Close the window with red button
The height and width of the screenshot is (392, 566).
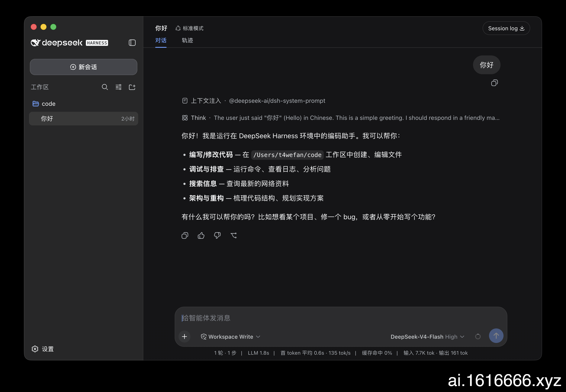point(34,27)
